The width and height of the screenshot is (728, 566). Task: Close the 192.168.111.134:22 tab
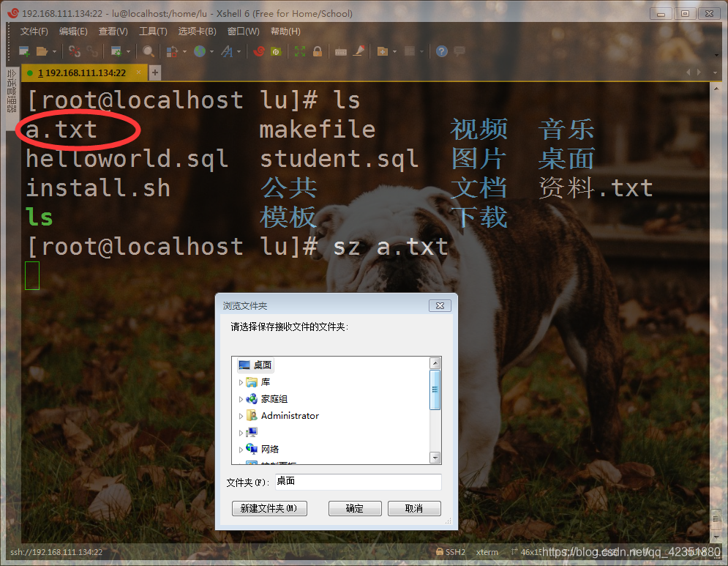point(138,72)
